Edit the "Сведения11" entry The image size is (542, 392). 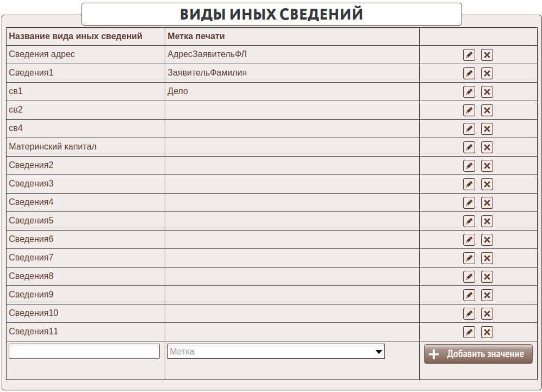(469, 332)
